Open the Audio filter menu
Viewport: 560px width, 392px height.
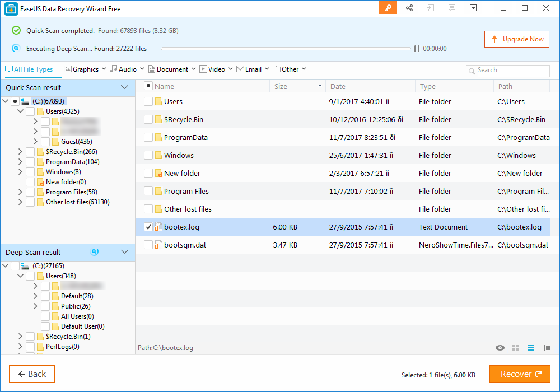127,69
